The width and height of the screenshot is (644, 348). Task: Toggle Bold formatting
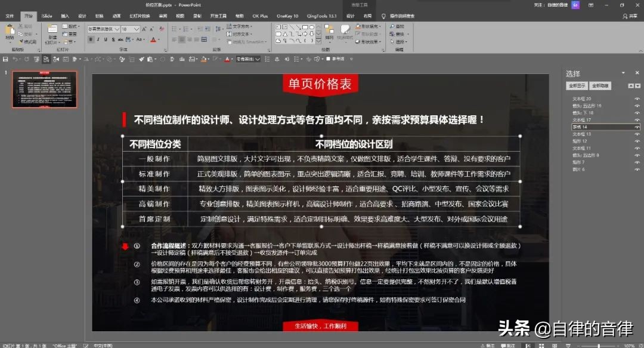[91, 39]
